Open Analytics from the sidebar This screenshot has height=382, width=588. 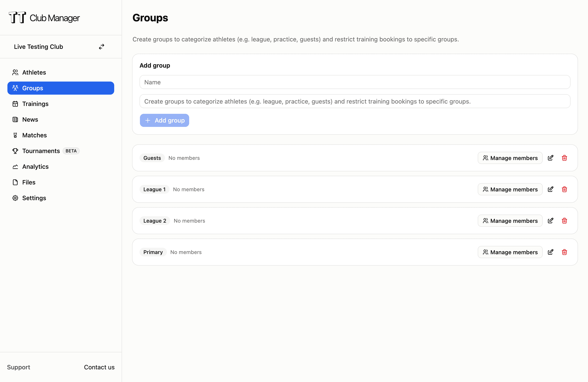(61, 167)
